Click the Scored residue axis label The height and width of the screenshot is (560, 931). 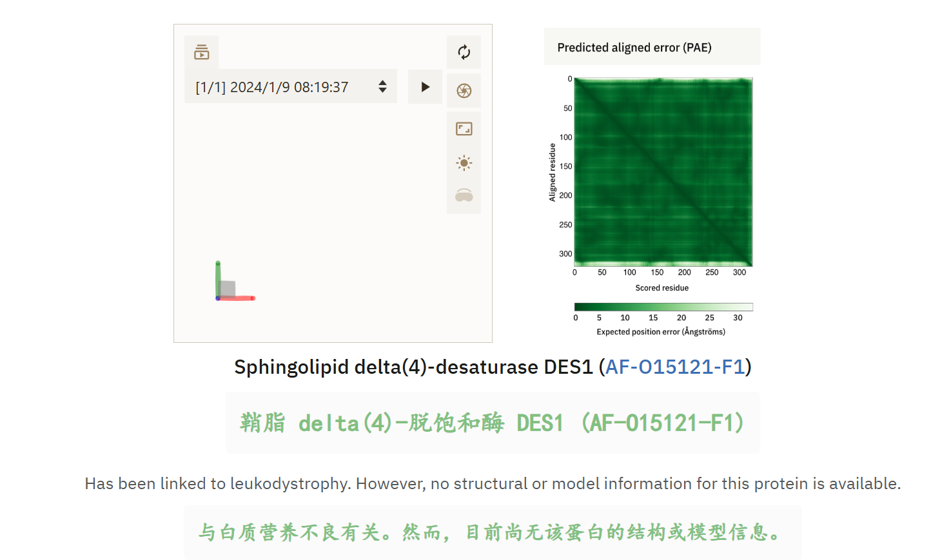click(662, 288)
